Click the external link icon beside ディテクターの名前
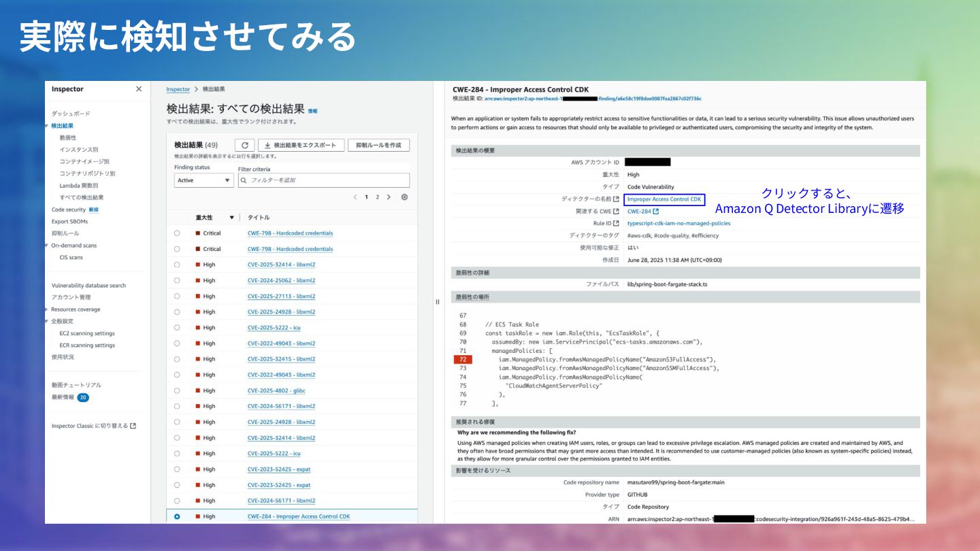This screenshot has width=980, height=551. 616,199
